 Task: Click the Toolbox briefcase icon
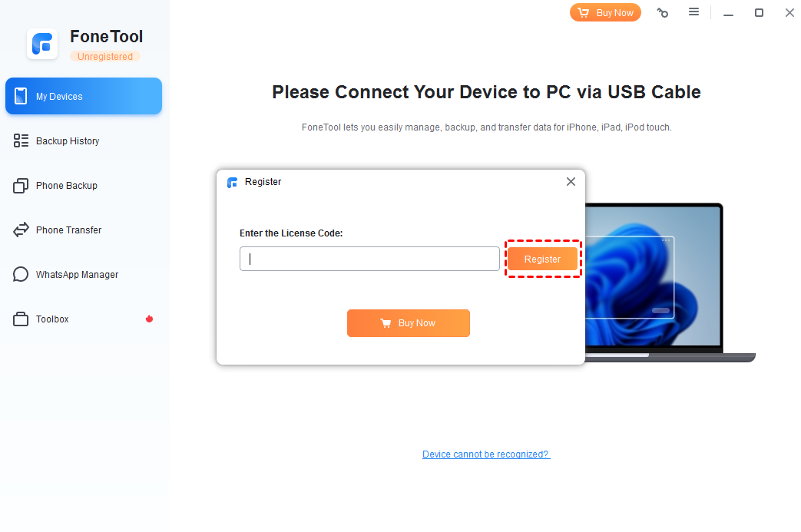coord(21,319)
